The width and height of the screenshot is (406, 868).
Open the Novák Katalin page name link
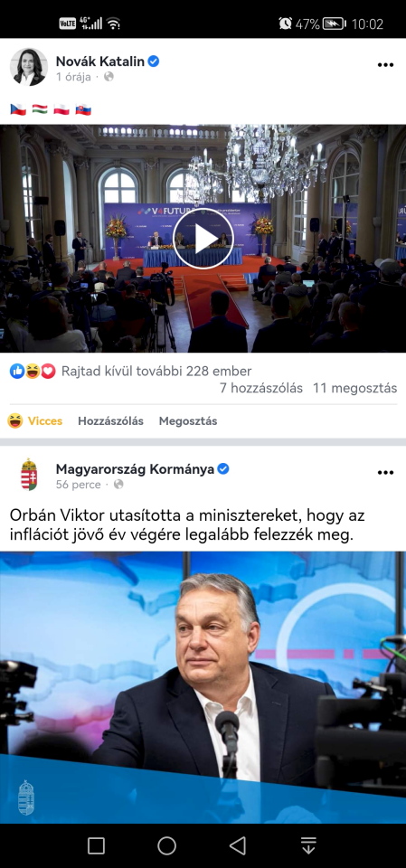[100, 61]
